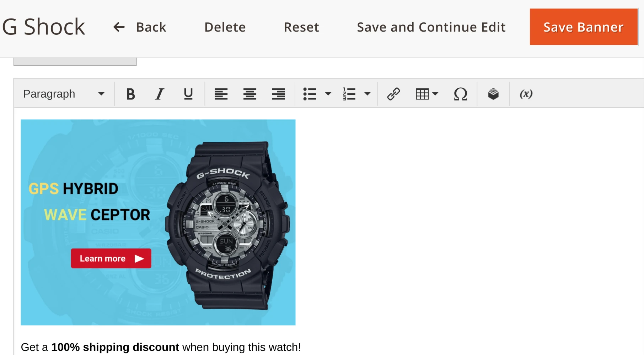Insert a variable with the (x) icon
644x355 pixels.
click(x=526, y=94)
